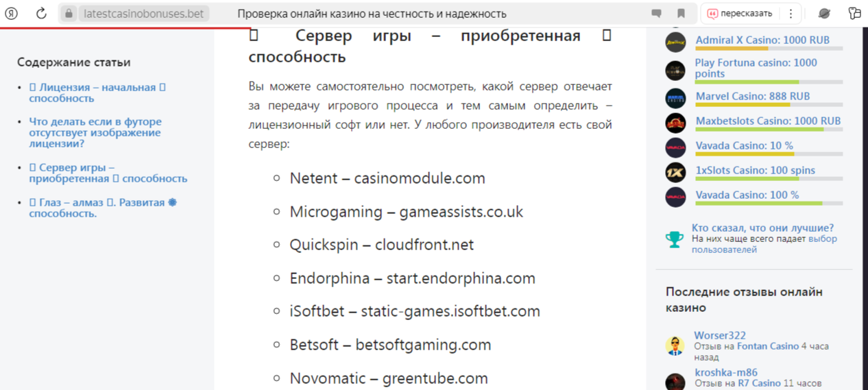Viewport: 868px width, 390px height.
Task: Click rating bar under Maxbetslots Casino
Action: click(x=769, y=130)
